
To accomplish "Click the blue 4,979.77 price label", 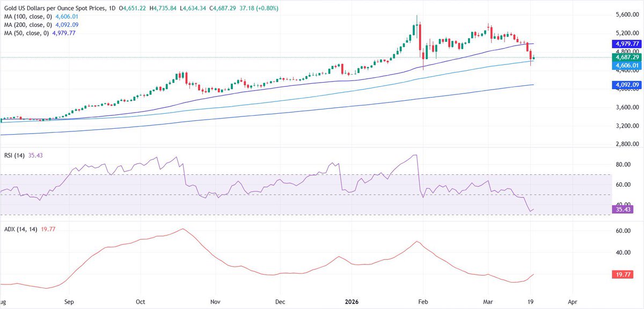I will (x=626, y=43).
